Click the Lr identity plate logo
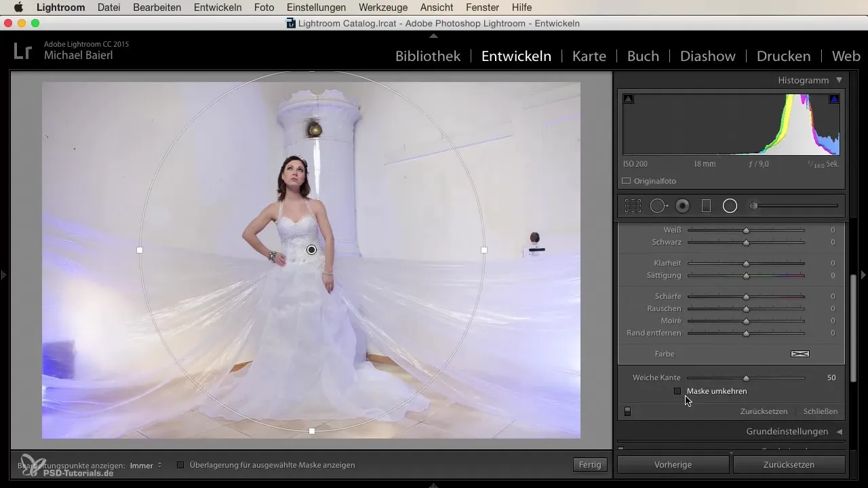The width and height of the screenshot is (868, 488). [x=22, y=52]
